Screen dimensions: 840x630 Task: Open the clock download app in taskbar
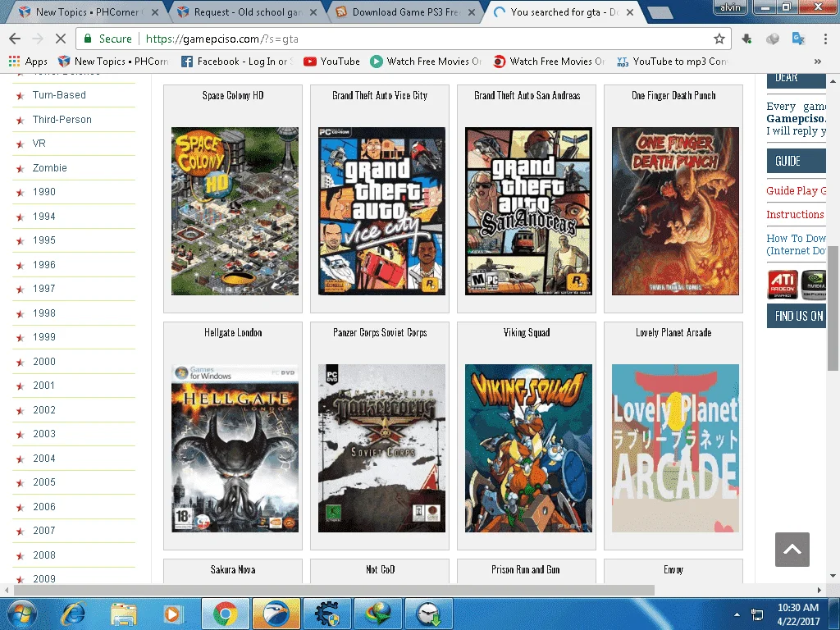tap(429, 614)
